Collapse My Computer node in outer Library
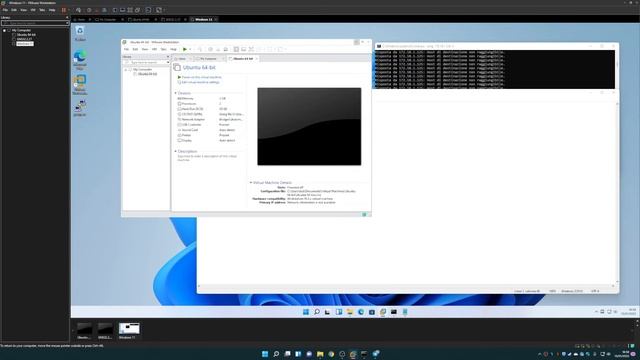640x360 pixels. pyautogui.click(x=4, y=30)
